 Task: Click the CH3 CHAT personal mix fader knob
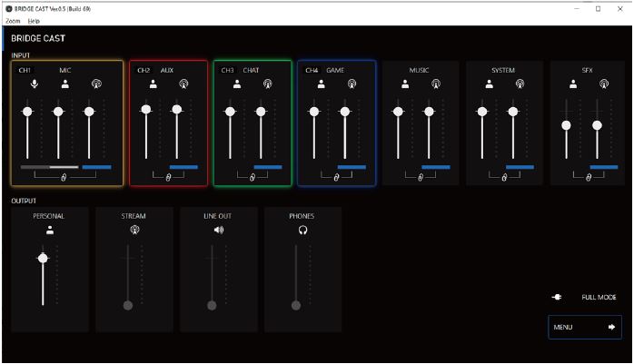(230, 112)
